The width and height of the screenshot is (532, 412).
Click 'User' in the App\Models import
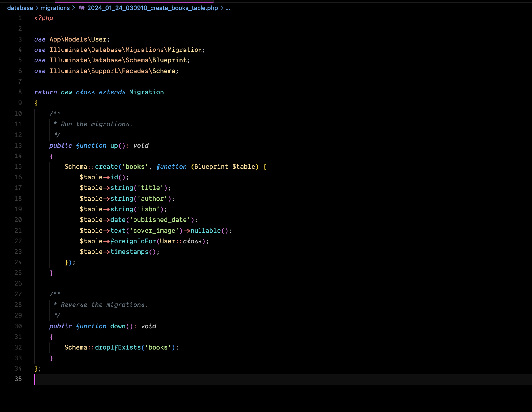click(99, 39)
